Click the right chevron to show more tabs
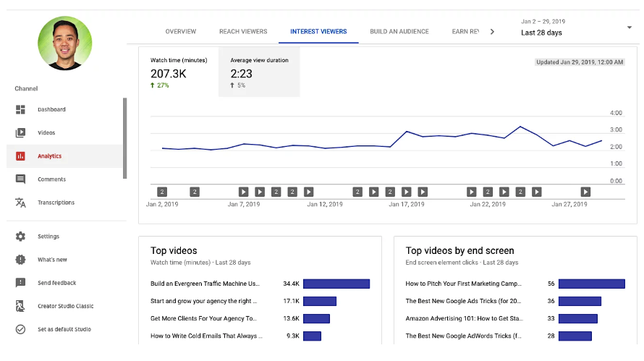644x361 pixels. tap(492, 32)
